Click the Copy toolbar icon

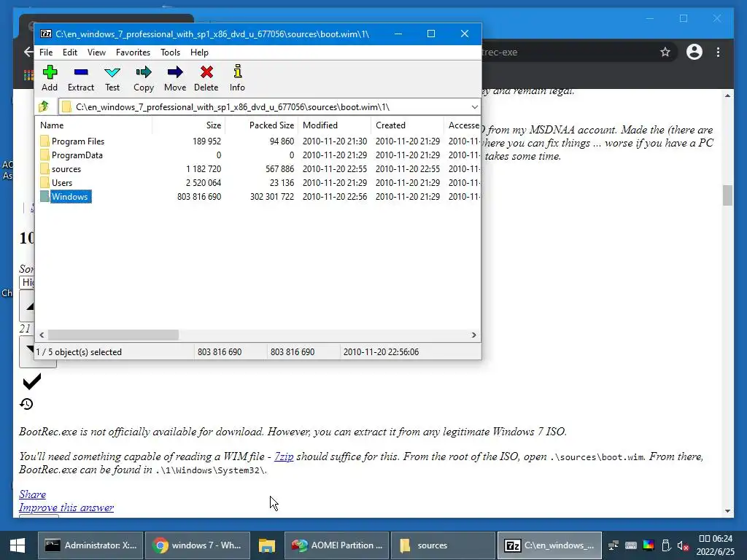pyautogui.click(x=144, y=72)
